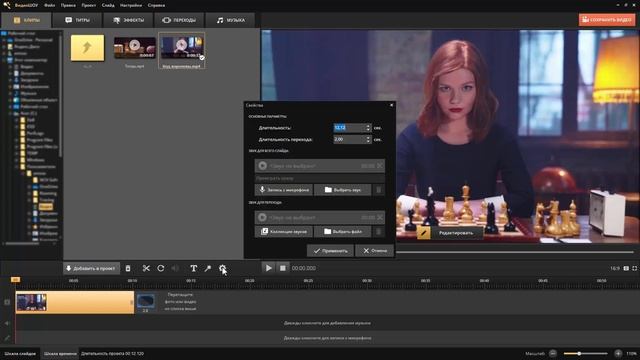Click the Выбрать звук button
This screenshot has width=640, height=360.
tap(342, 190)
